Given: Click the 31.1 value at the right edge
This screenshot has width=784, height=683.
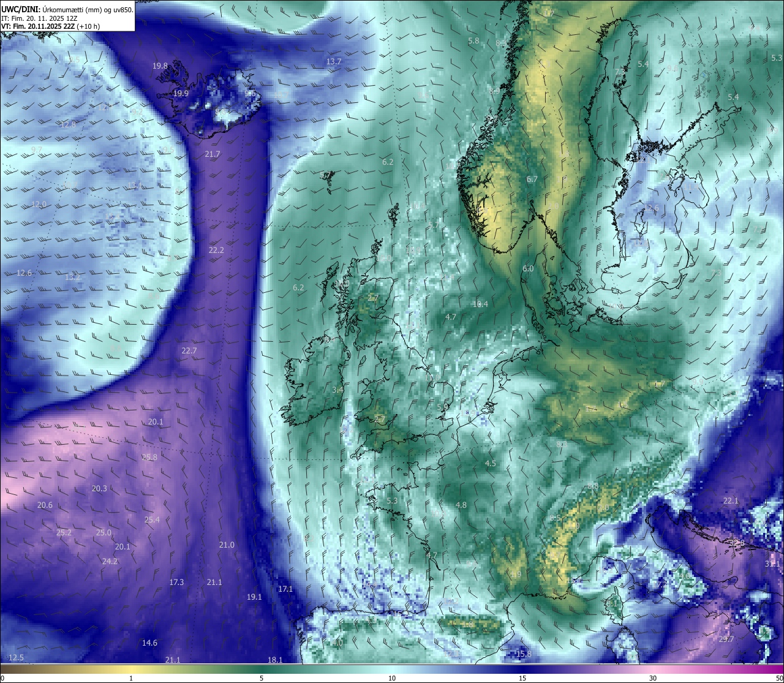Looking at the screenshot, I should (772, 564).
